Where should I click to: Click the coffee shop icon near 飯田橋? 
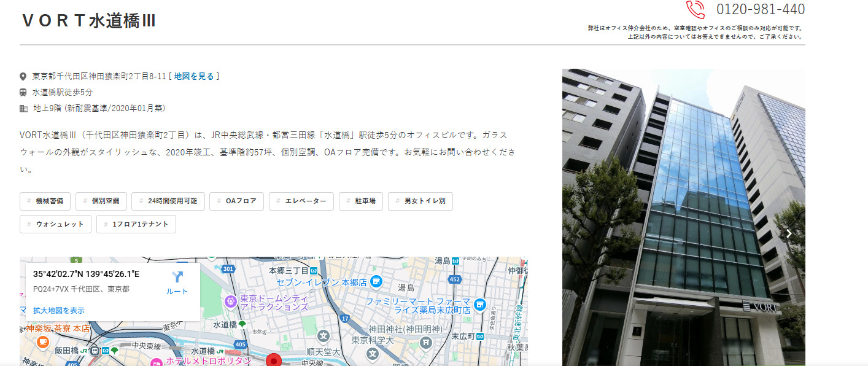pos(42,341)
